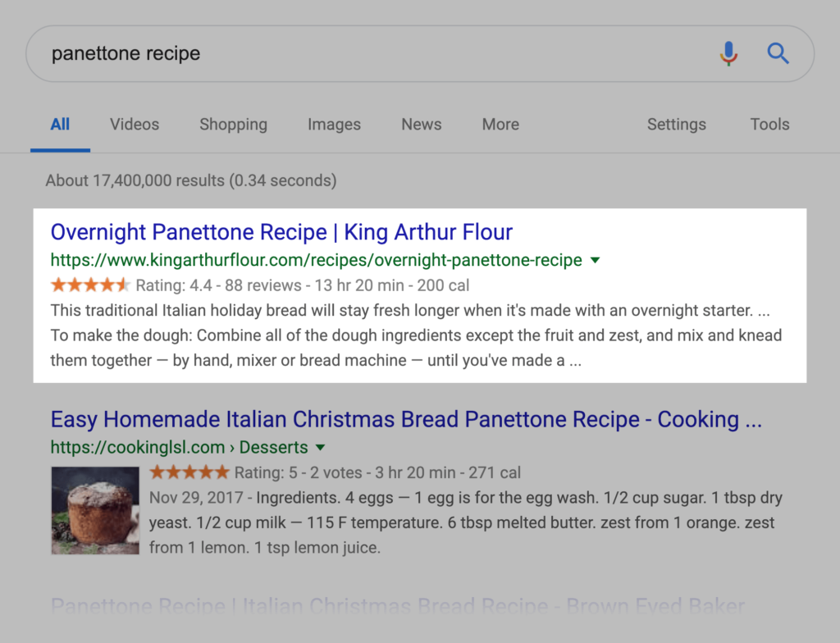Viewport: 840px width, 643px height.
Task: Switch to the Shopping tab
Action: pos(233,125)
